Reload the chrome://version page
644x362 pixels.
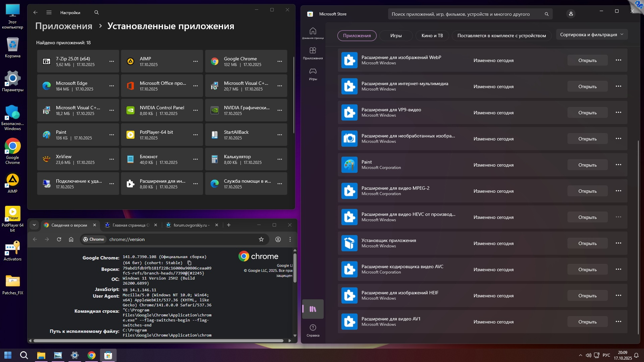coord(59,239)
